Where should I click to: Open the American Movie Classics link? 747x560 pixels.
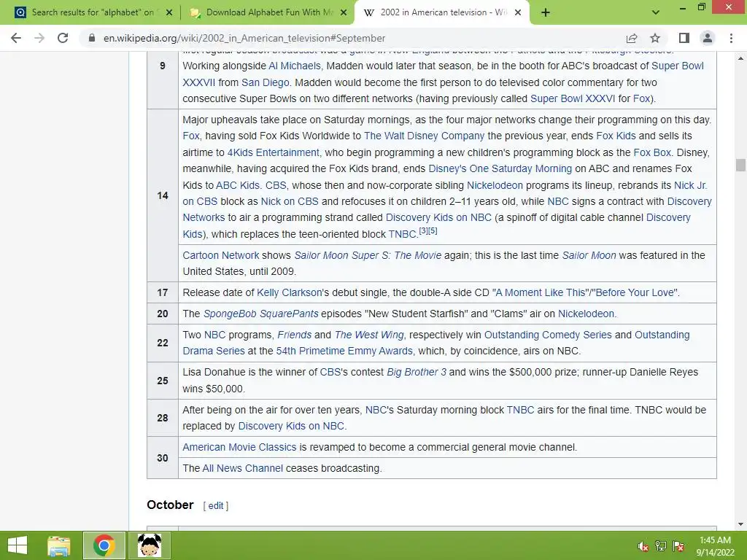click(x=239, y=447)
